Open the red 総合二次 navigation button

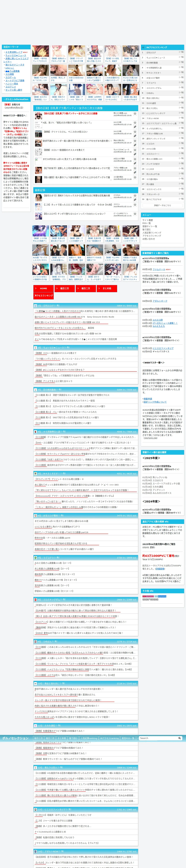[86, 288]
